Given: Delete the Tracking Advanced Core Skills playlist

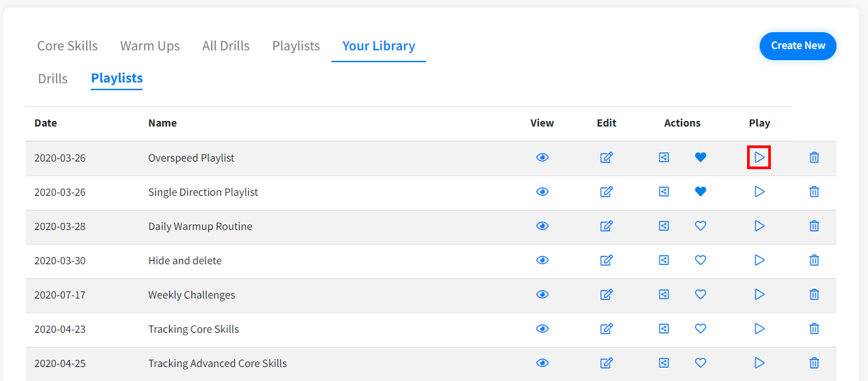Looking at the screenshot, I should [813, 363].
